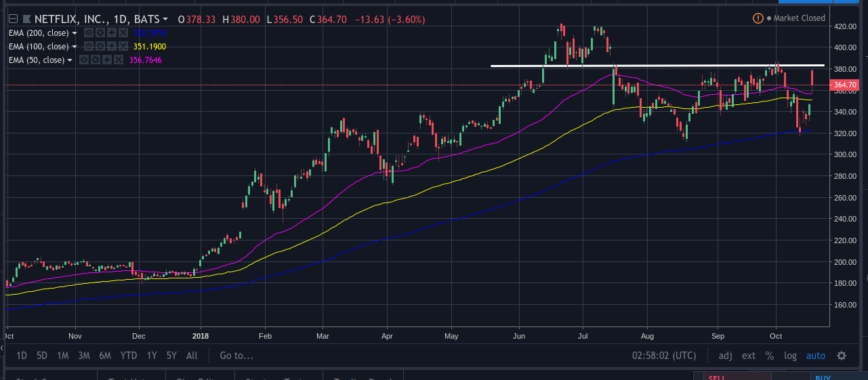
Task: Select the 1Y date range
Action: coord(152,356)
